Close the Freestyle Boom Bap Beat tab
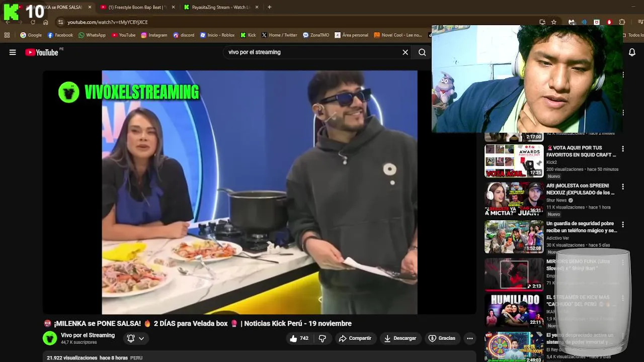The height and width of the screenshot is (362, 644). (x=173, y=8)
